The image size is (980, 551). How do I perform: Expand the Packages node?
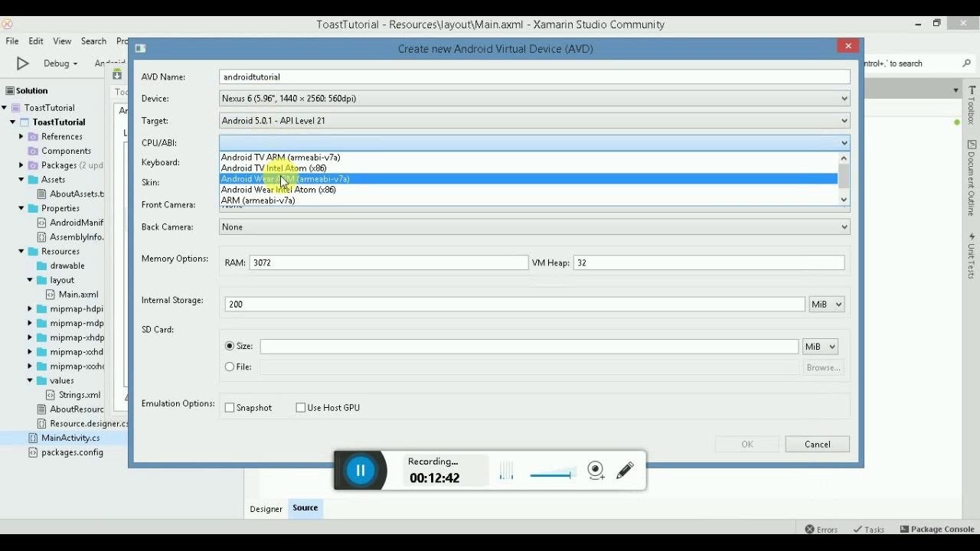(21, 165)
